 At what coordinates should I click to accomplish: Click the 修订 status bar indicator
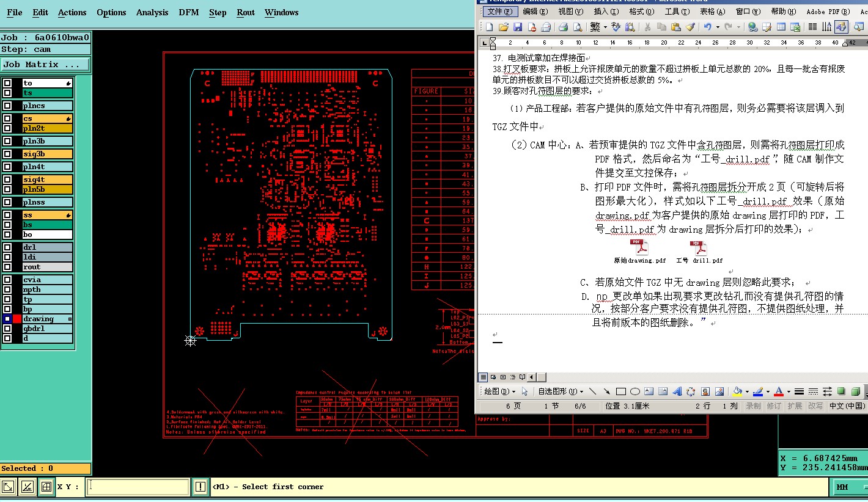[x=774, y=406]
